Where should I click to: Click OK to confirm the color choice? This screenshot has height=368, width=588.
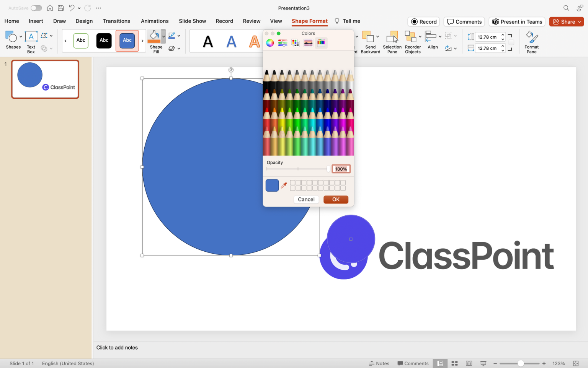(336, 199)
